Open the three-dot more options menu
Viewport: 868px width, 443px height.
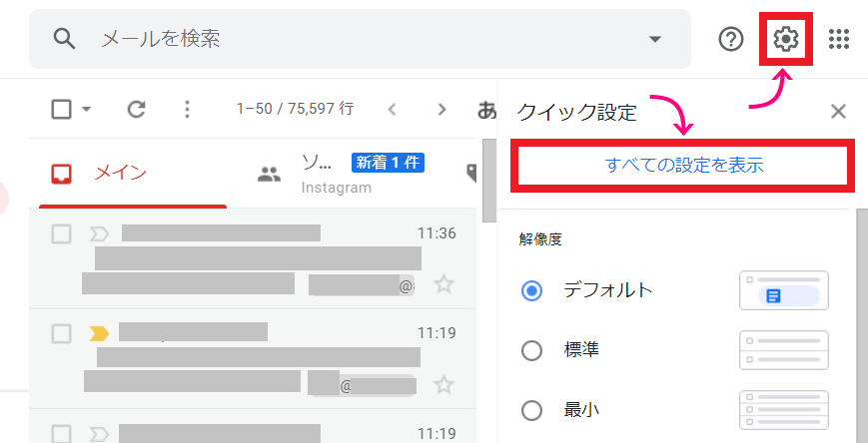(186, 110)
